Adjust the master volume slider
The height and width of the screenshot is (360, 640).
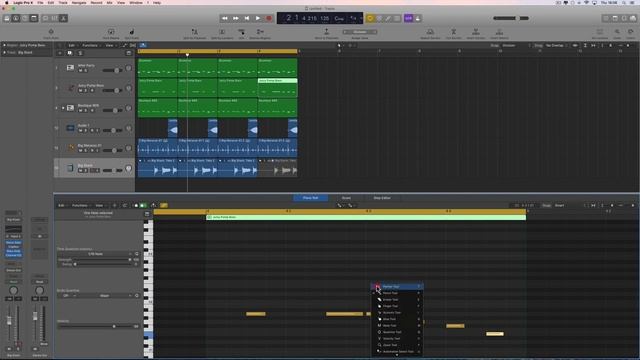pyautogui.click(x=511, y=18)
